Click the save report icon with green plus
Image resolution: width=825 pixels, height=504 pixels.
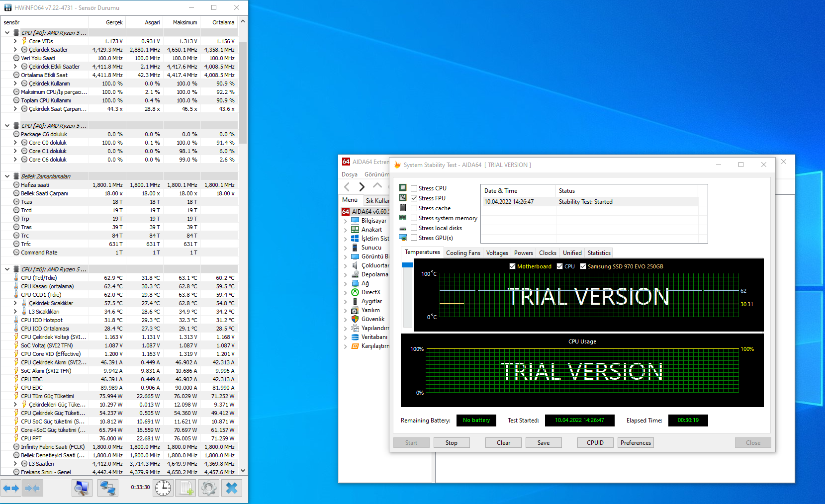186,488
